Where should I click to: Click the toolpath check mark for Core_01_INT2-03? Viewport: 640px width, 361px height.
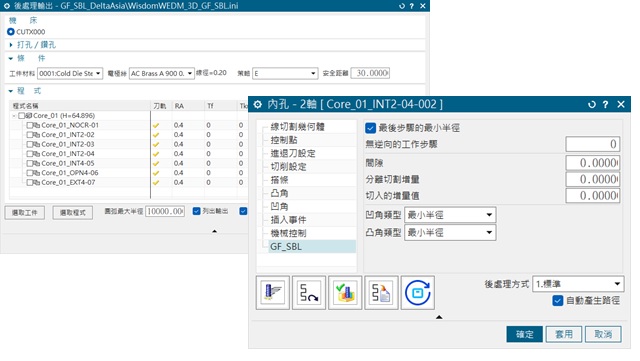coord(156,145)
